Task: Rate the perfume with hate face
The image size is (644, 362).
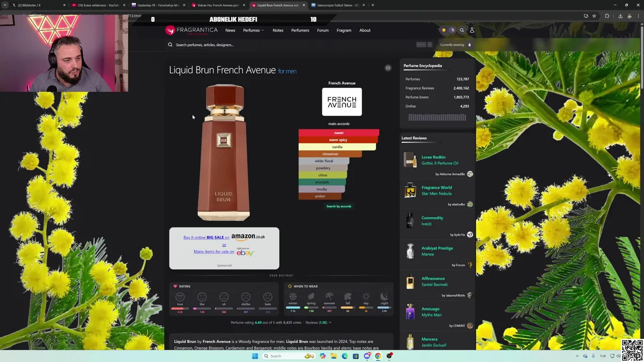Action: 268,297
